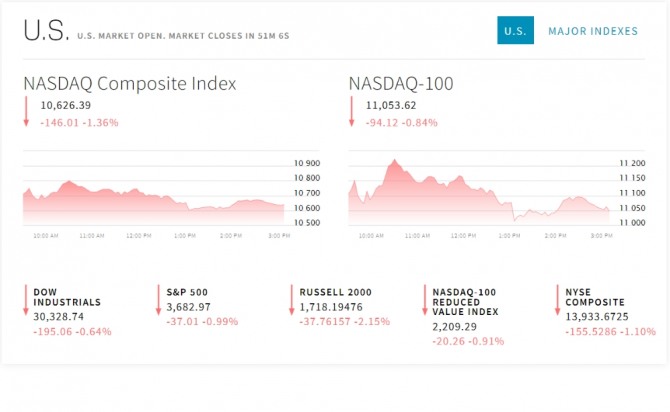Switch to the Major Indexes tab
Viewport: 670px width, 412px height.
(x=592, y=31)
